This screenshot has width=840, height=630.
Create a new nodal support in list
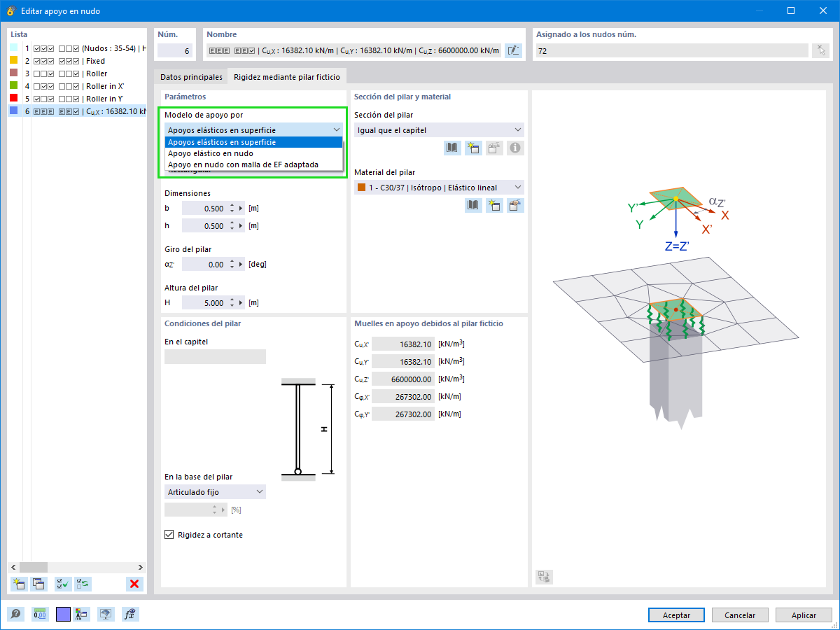point(19,584)
